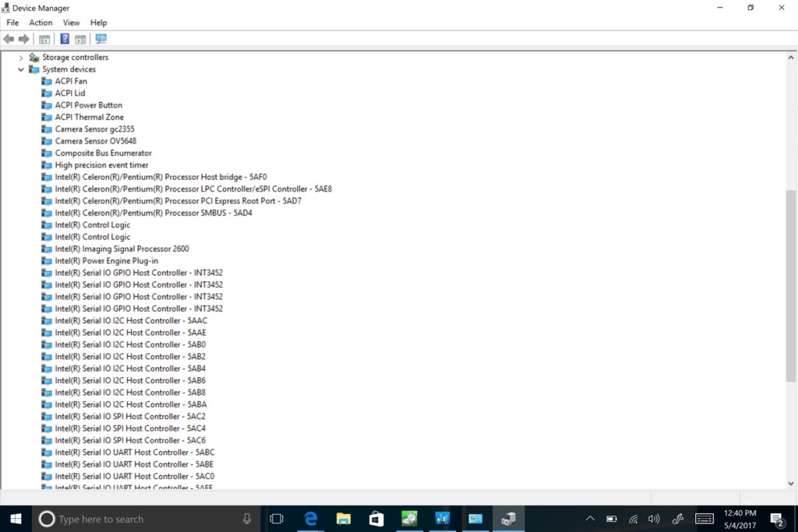Screen dimensions: 798x532
Task: Select UART Host Controller - 5ABC
Action: pyautogui.click(x=135, y=452)
